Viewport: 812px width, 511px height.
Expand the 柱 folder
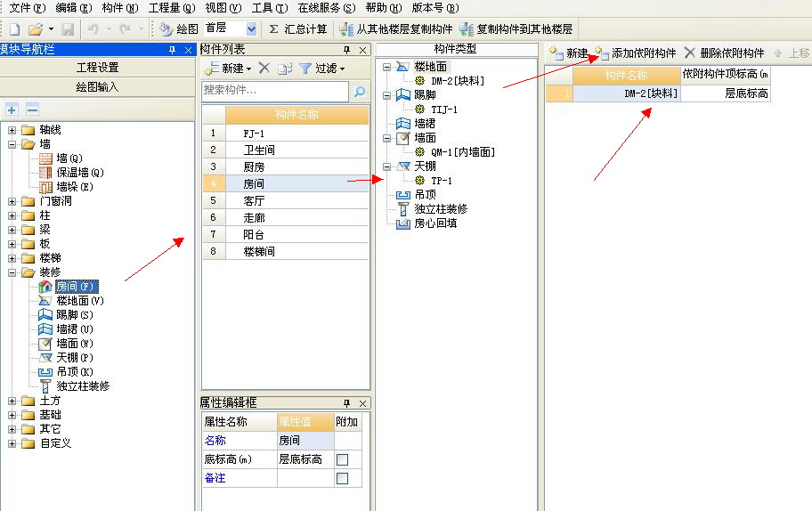tap(12, 215)
